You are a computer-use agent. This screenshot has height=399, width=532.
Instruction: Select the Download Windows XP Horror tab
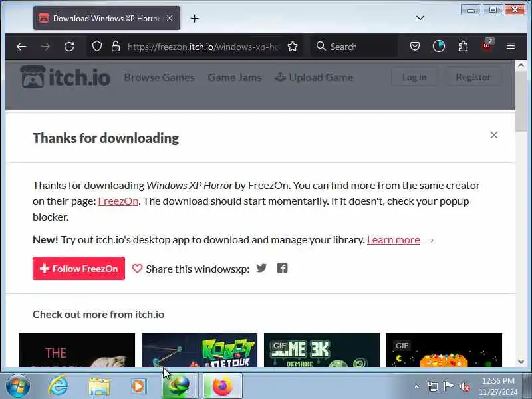106,18
